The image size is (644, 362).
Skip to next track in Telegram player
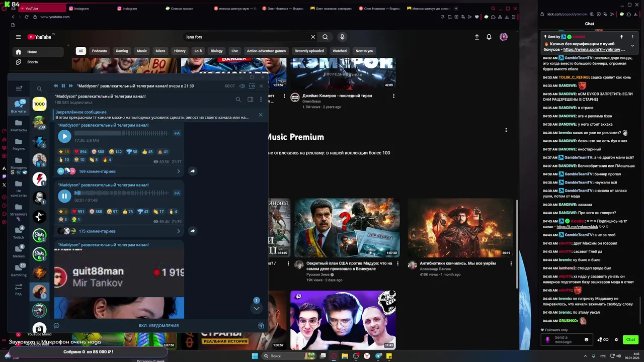click(71, 86)
